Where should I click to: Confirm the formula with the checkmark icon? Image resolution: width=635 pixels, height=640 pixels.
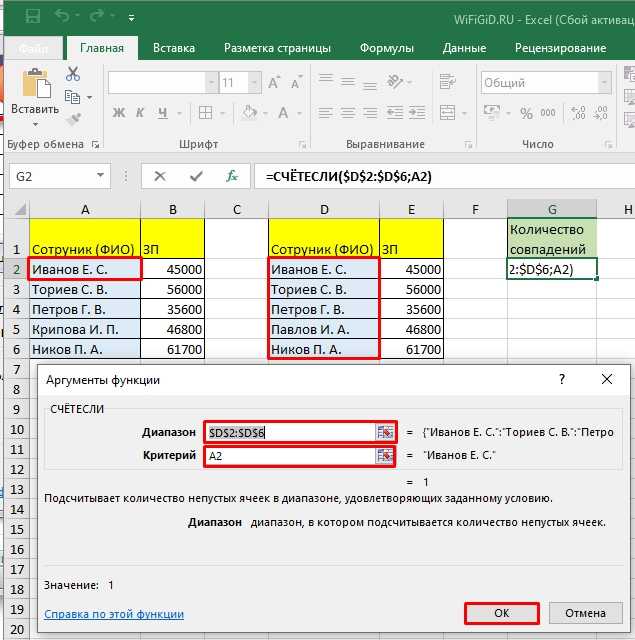[196, 176]
